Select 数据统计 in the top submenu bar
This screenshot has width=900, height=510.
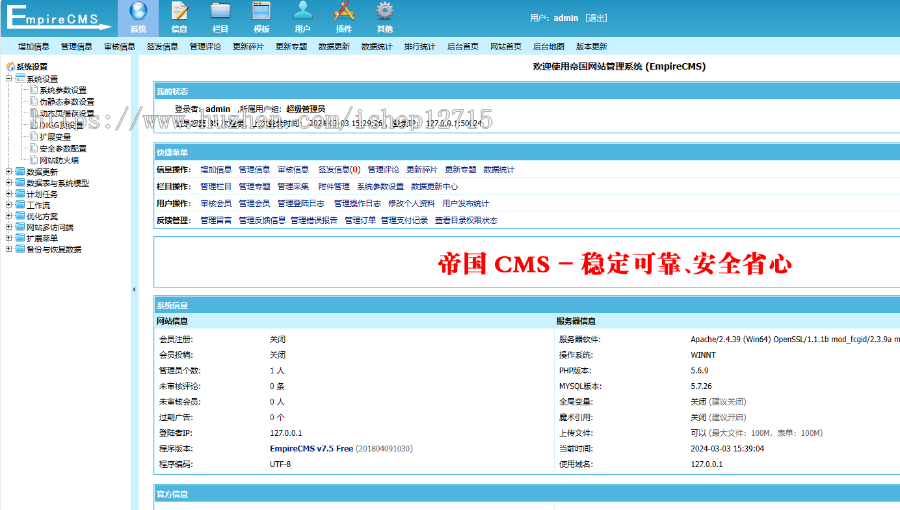pos(377,46)
